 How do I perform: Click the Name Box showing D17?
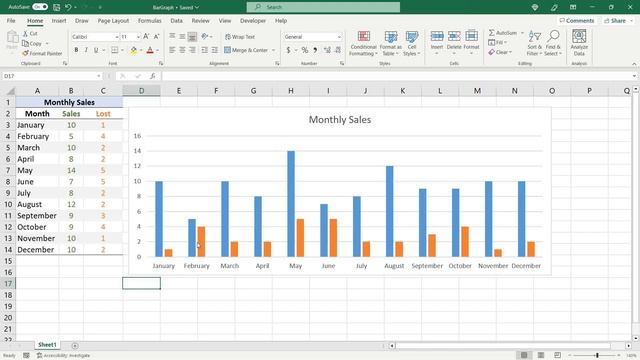click(52, 76)
